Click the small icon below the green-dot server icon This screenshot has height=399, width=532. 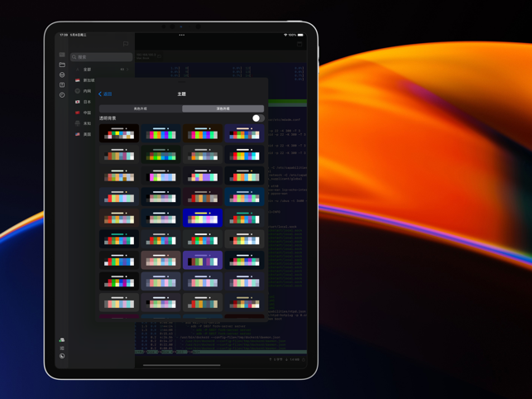[x=62, y=348]
